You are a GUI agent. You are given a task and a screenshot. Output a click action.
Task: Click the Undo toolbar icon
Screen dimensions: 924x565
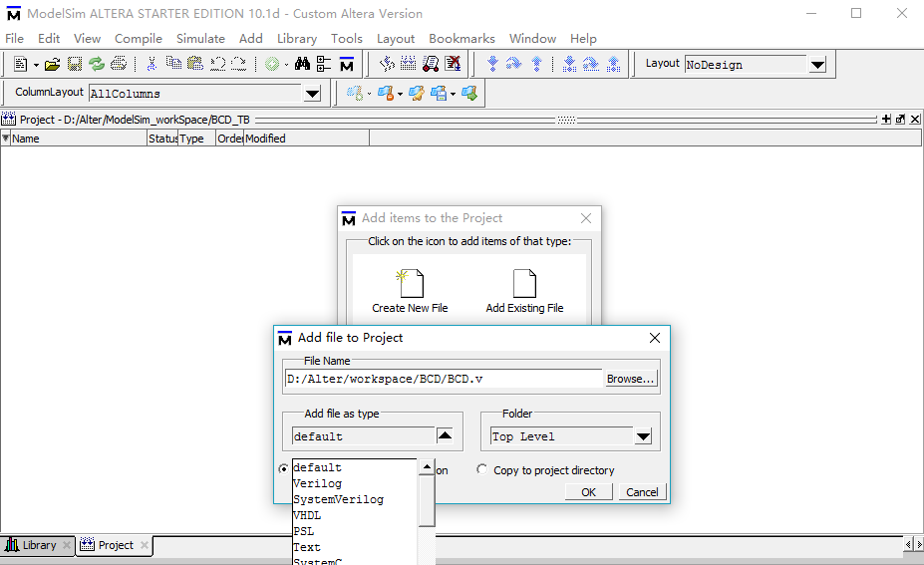pos(217,64)
